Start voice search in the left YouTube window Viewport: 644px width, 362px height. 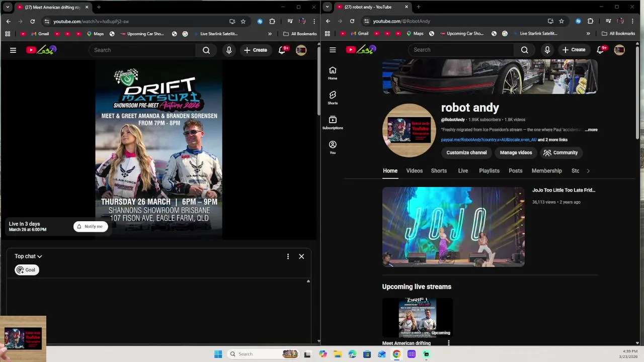tap(229, 50)
